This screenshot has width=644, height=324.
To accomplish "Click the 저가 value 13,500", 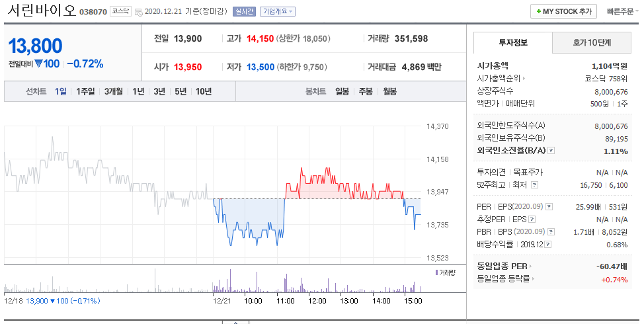I will 261,67.
